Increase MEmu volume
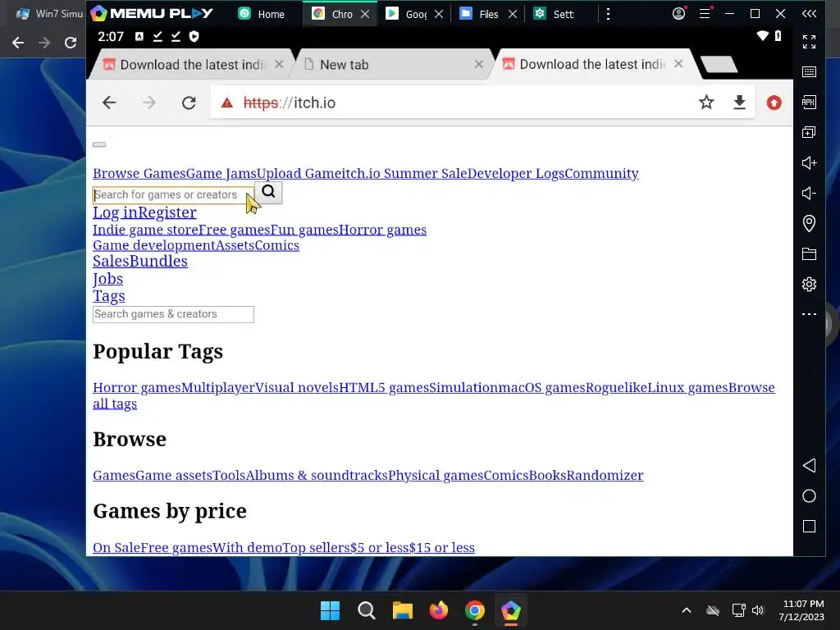Screen dimensions: 840x630 tap(809, 163)
